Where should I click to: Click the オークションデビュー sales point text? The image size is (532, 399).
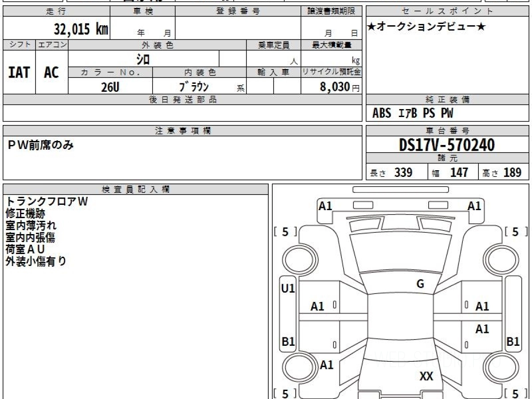(x=426, y=27)
